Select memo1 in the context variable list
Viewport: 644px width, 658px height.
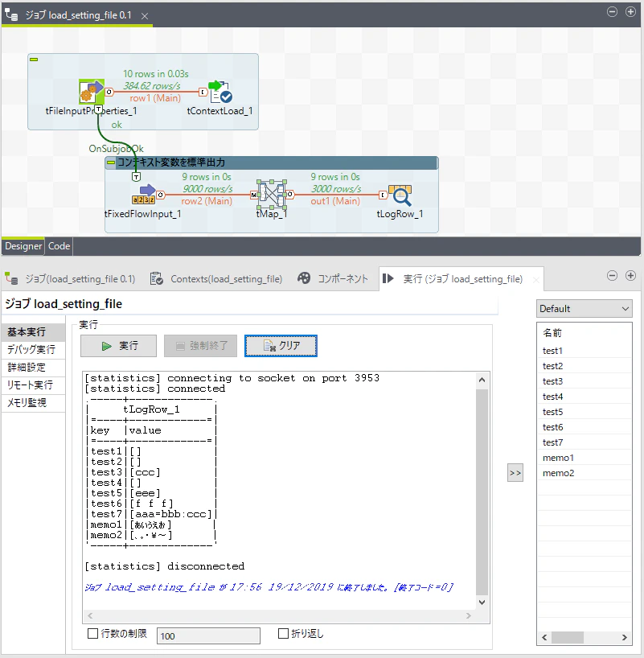[585, 458]
